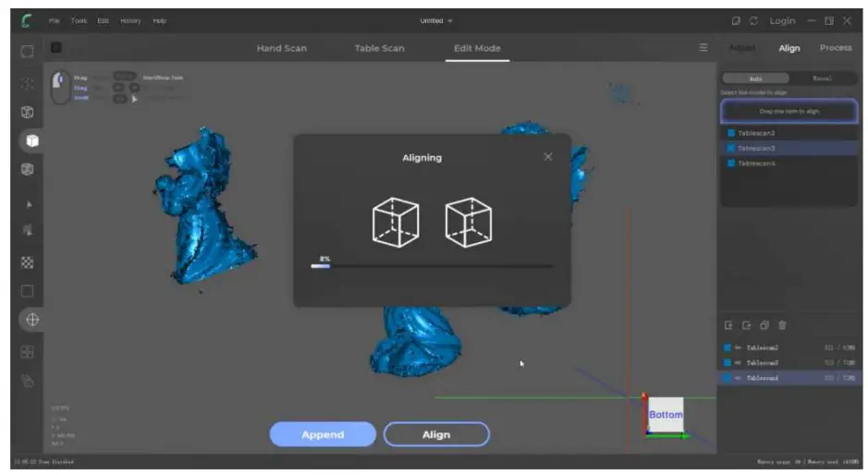Viewport: 868px width, 475px height.
Task: Click the import icon above the scan list
Action: point(728,325)
